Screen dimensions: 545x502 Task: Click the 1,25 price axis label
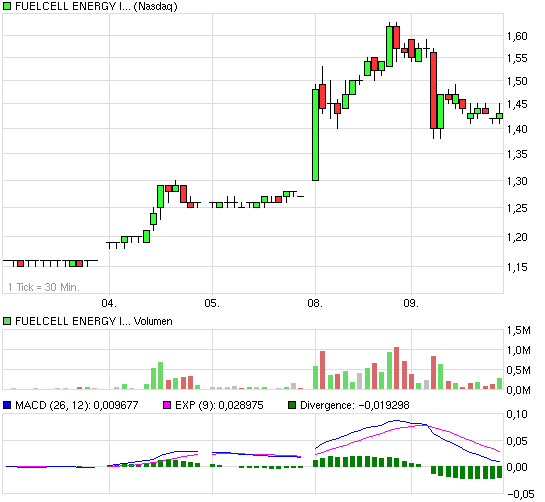(x=517, y=209)
